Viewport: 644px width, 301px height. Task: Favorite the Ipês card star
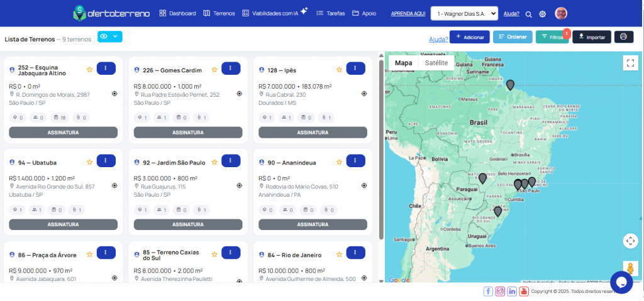[339, 70]
